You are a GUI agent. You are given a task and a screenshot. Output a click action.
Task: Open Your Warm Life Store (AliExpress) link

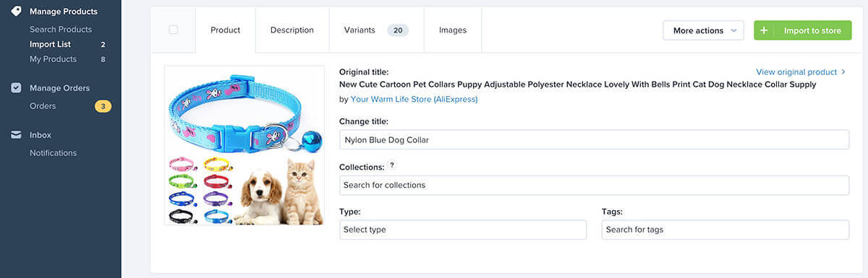414,100
